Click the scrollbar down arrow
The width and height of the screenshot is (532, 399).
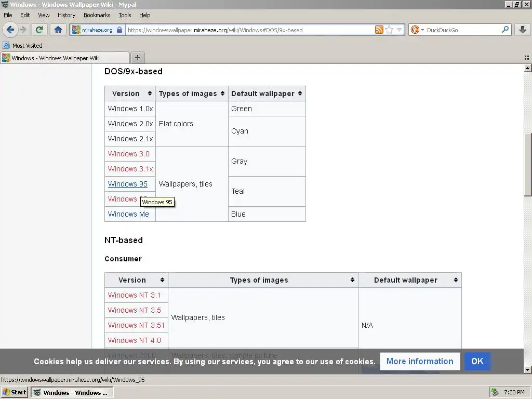coord(527,370)
